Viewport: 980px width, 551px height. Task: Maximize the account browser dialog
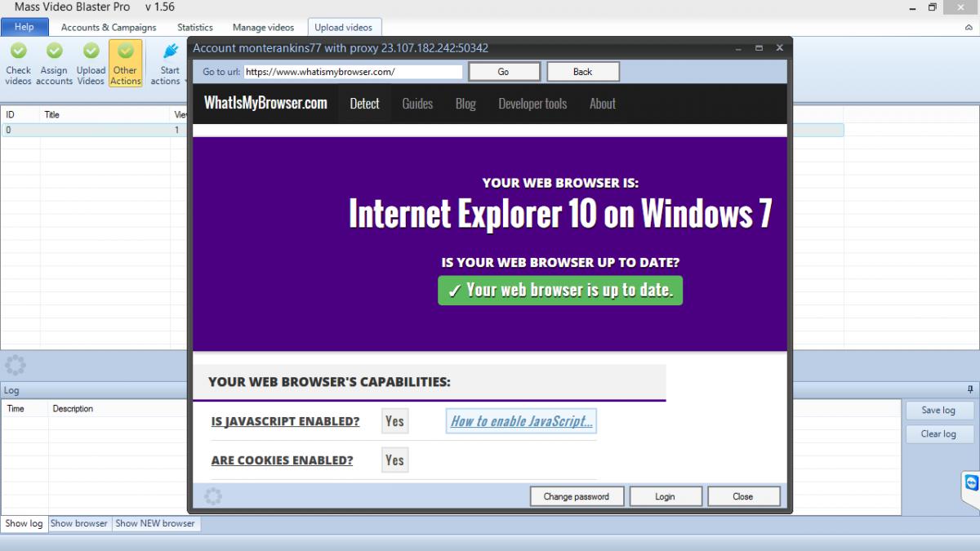(759, 48)
